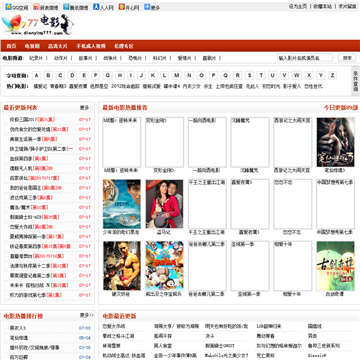Open the 开心网 share icon

click(x=122, y=7)
